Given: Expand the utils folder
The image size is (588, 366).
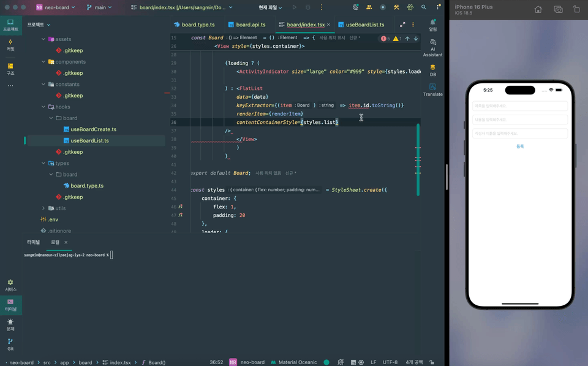Looking at the screenshot, I should (43, 208).
